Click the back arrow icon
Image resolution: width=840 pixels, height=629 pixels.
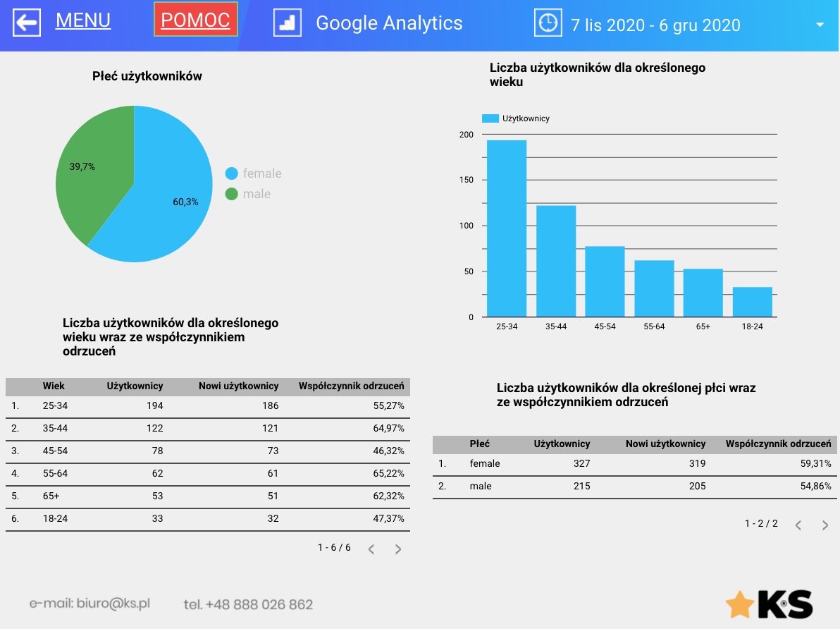point(27,23)
